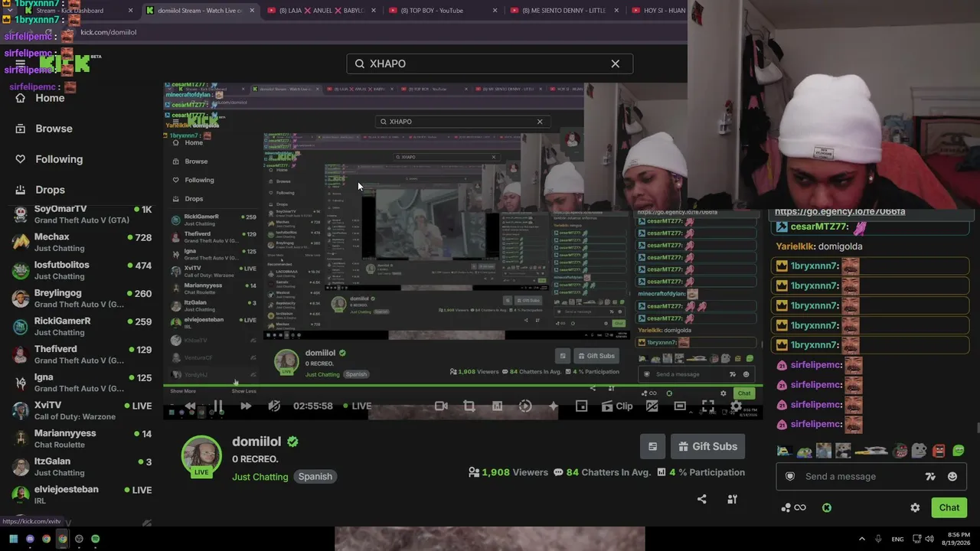Open SoyOmarTV channel from sidebar
Image resolution: width=980 pixels, height=551 pixels.
[82, 214]
